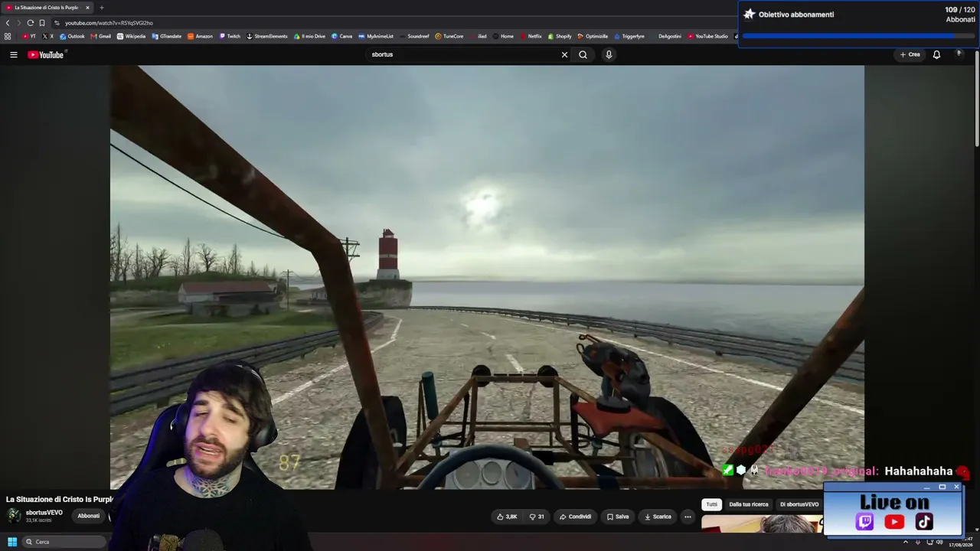Open the Home bookmark
Viewport: 980px width, 551px height.
[504, 36]
